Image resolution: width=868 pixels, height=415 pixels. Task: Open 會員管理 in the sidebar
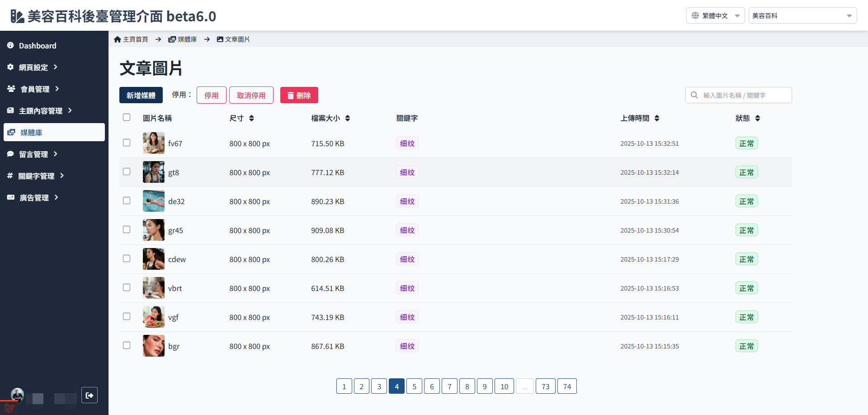coord(54,89)
